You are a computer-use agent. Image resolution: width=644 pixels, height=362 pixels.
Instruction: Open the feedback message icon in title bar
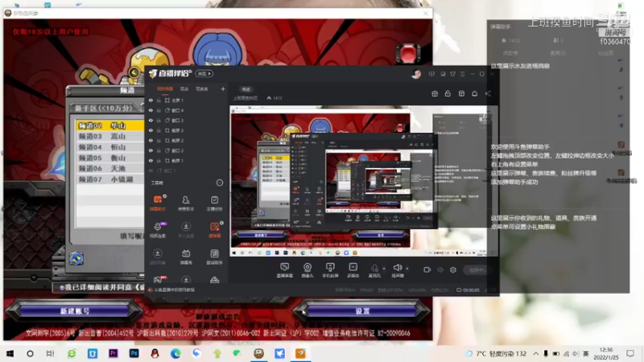pos(431,74)
